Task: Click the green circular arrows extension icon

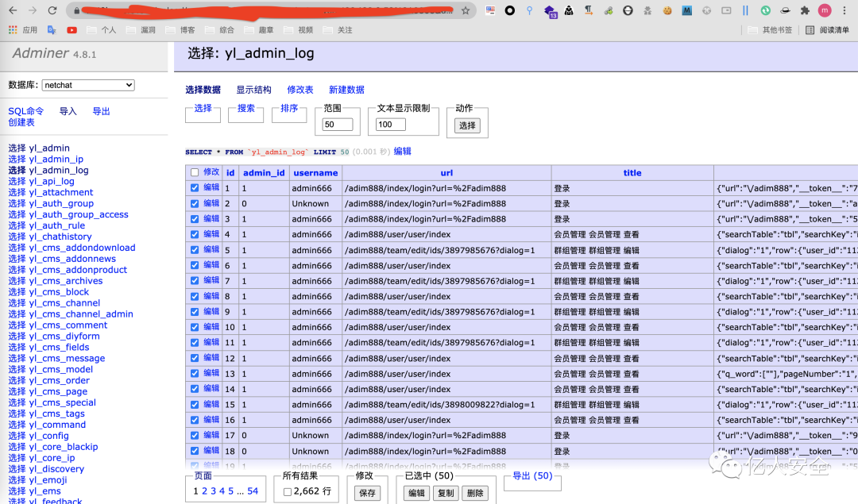Action: pos(766,10)
